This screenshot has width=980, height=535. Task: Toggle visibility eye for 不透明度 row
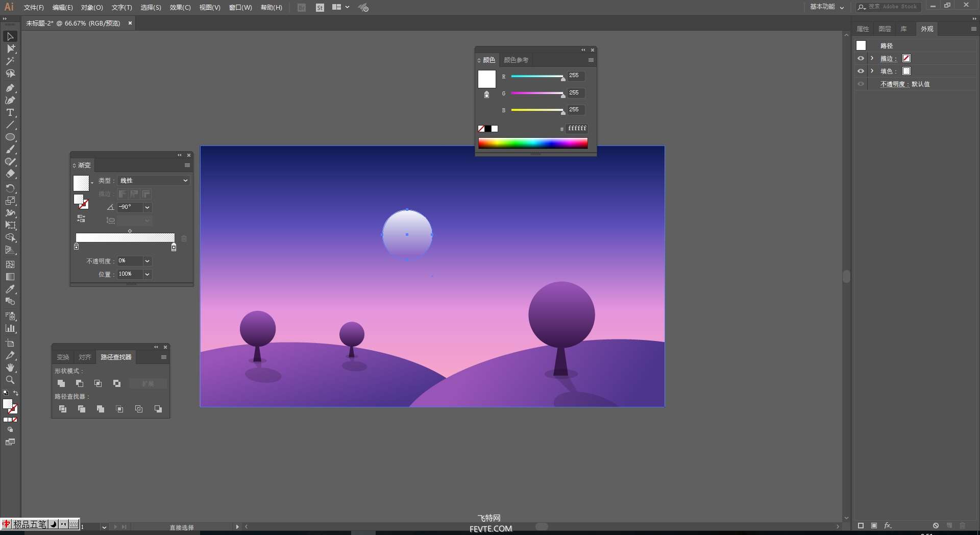coord(861,84)
